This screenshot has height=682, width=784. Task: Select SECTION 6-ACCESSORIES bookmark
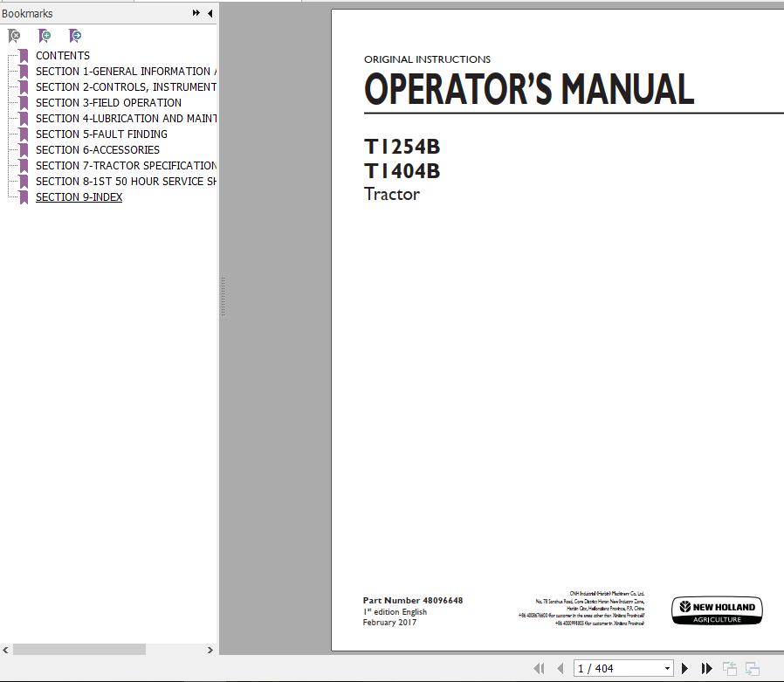pyautogui.click(x=98, y=150)
